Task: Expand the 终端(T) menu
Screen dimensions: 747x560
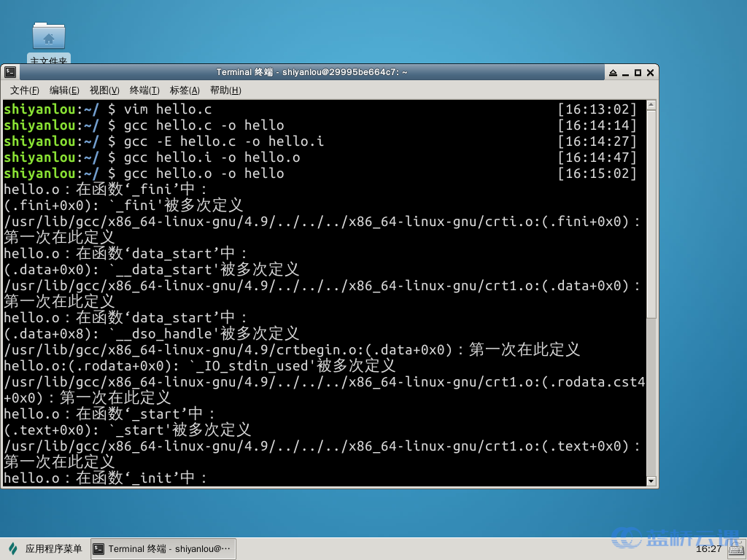Action: (144, 90)
